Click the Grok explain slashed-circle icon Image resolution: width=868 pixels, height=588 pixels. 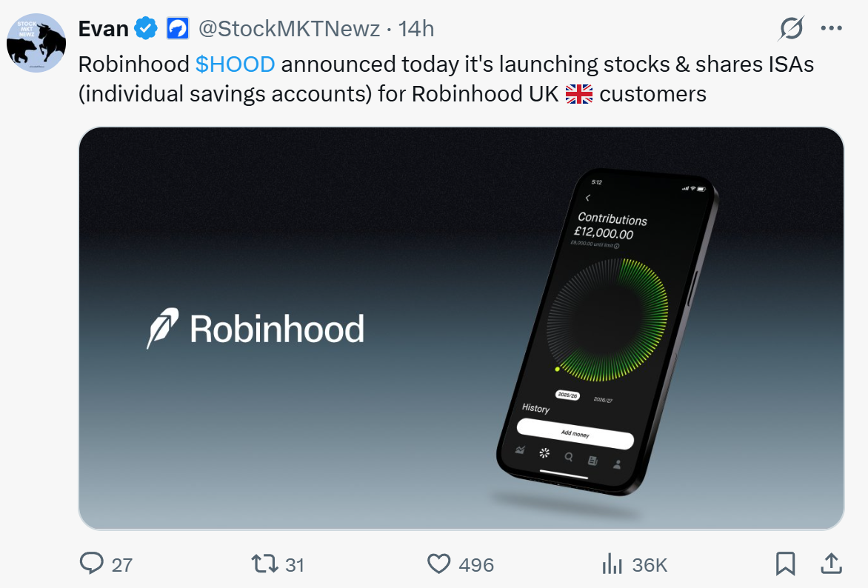791,28
